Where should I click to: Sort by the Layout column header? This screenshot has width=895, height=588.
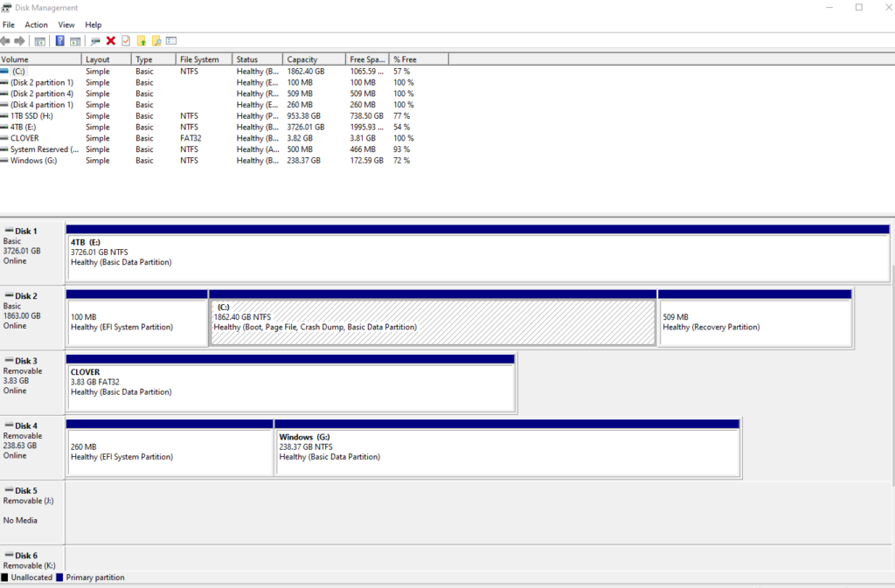click(x=107, y=59)
